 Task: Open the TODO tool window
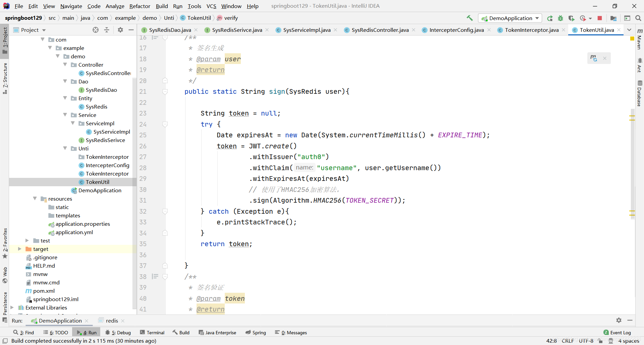[x=56, y=332]
